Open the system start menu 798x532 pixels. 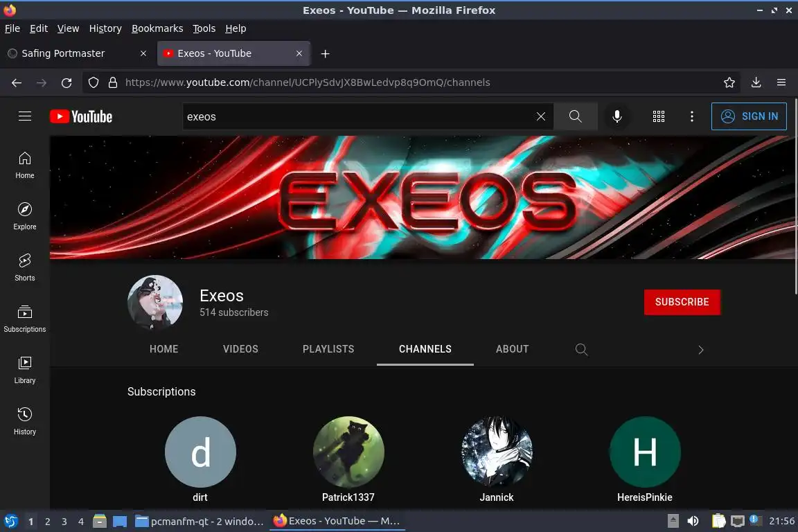10,521
